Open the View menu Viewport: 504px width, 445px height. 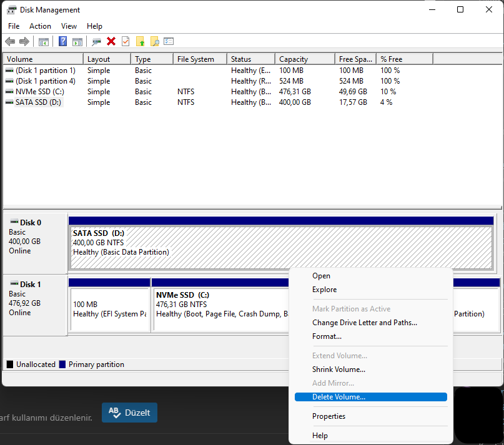click(69, 26)
